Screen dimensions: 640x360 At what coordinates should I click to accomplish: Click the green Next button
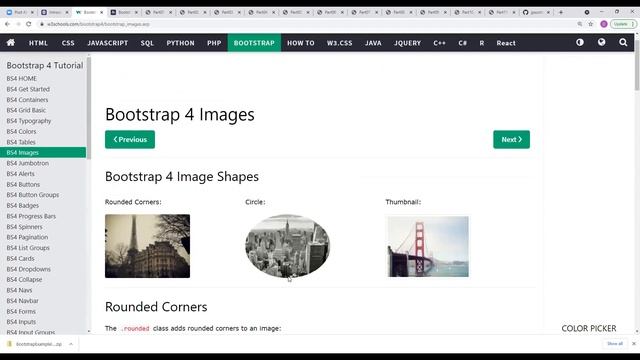[511, 140]
